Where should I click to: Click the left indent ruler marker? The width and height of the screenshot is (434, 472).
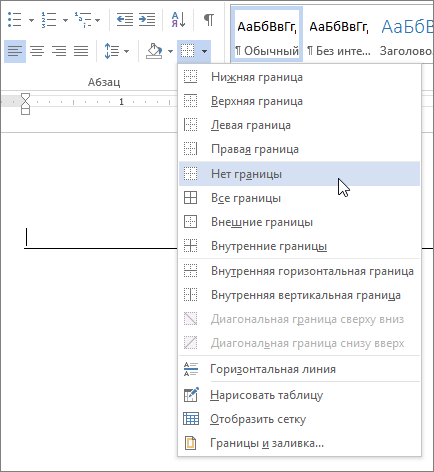point(26,111)
